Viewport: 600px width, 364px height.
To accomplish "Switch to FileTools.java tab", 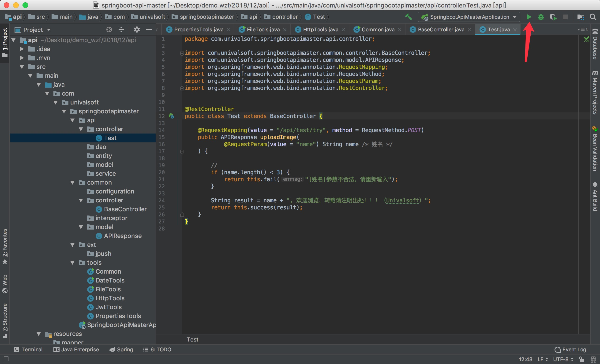I will 263,30.
